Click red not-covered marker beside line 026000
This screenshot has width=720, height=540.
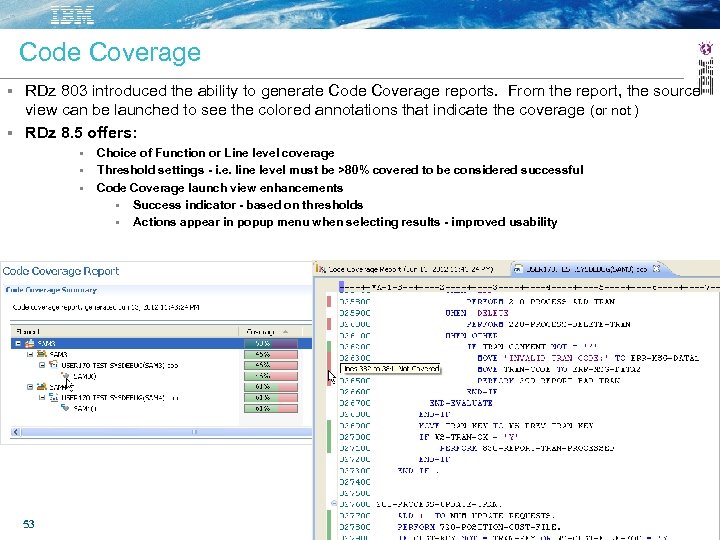pyautogui.click(x=329, y=324)
